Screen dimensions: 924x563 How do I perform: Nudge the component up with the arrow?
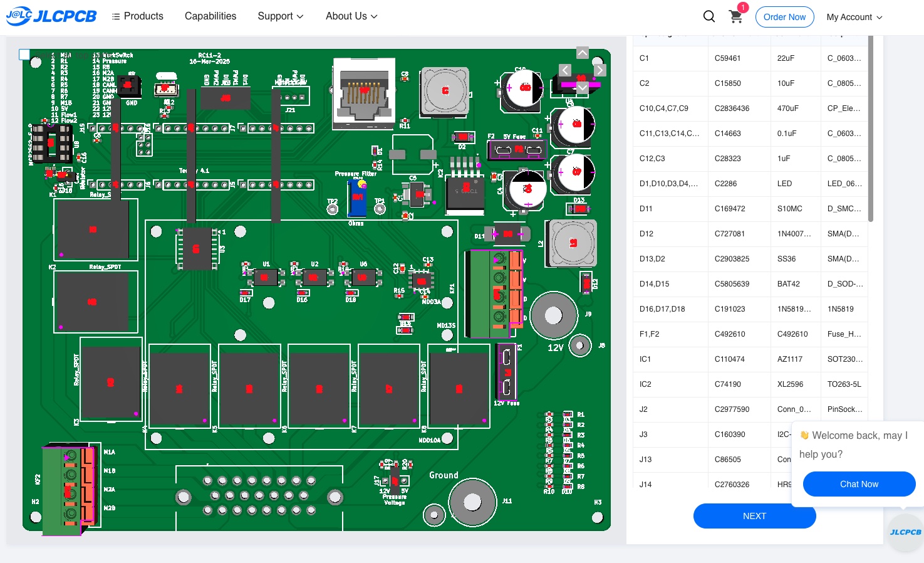582,53
